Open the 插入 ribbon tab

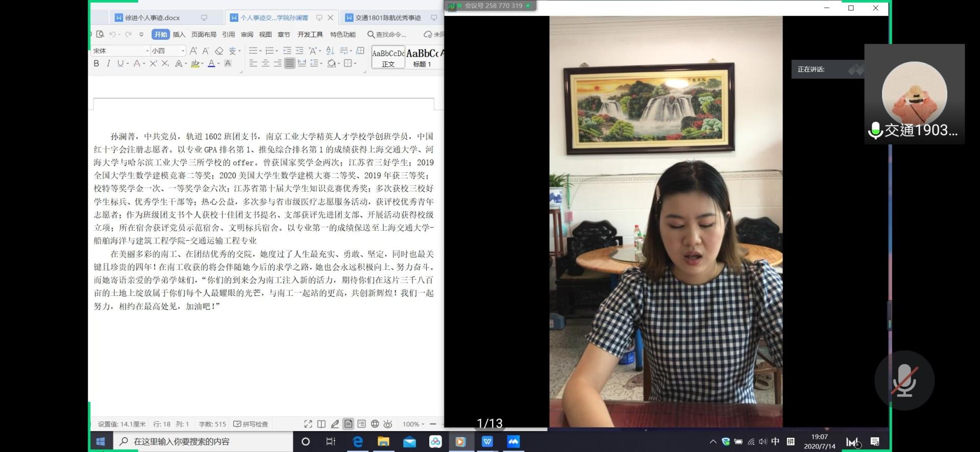[x=179, y=35]
